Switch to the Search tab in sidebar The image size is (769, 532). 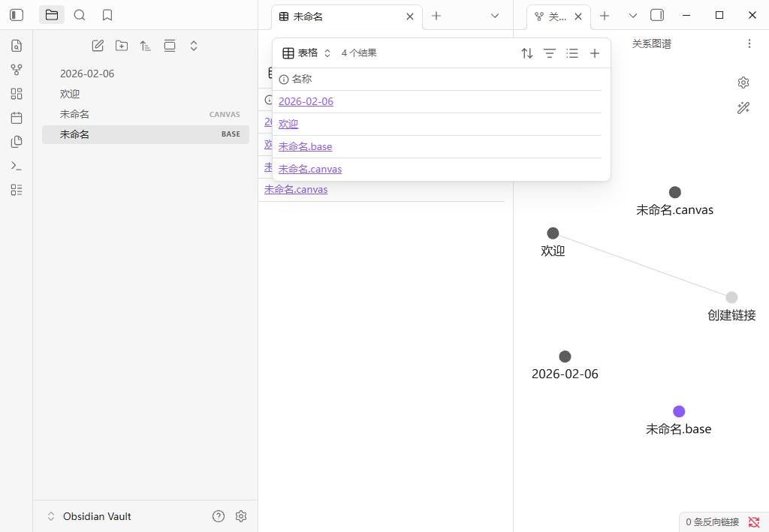[80, 15]
